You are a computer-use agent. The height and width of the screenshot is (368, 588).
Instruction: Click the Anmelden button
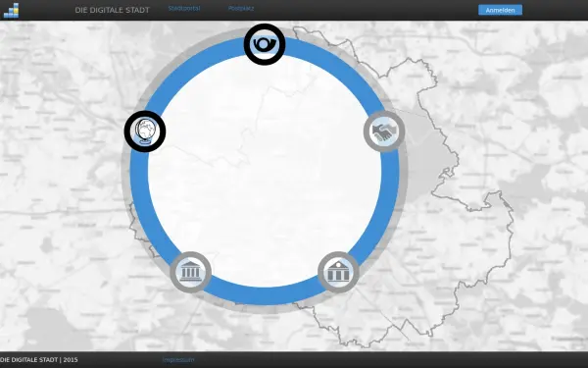click(x=500, y=10)
